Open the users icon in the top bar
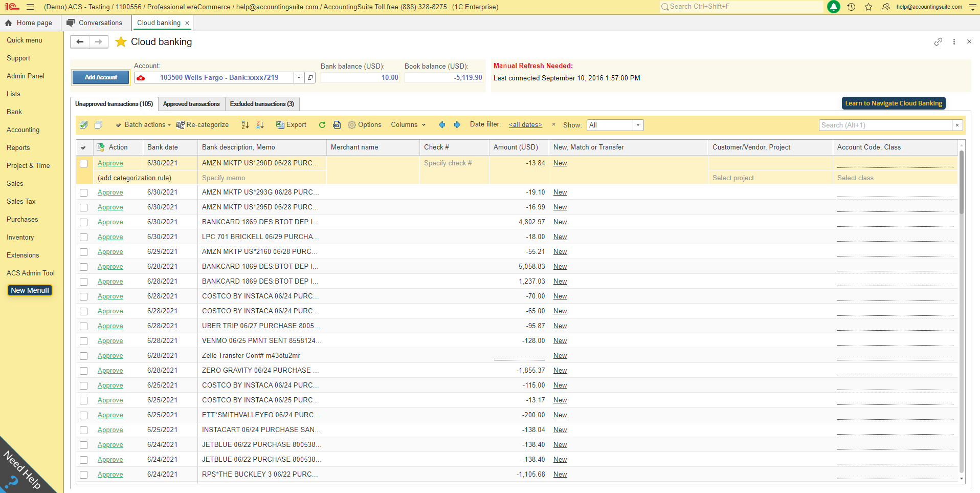Image resolution: width=980 pixels, height=493 pixels. pyautogui.click(x=886, y=7)
